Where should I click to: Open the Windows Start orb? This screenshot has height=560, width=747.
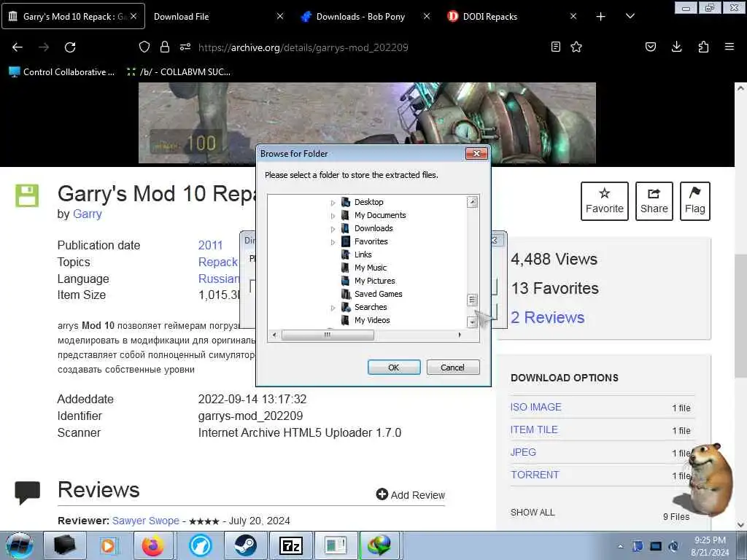coord(20,545)
